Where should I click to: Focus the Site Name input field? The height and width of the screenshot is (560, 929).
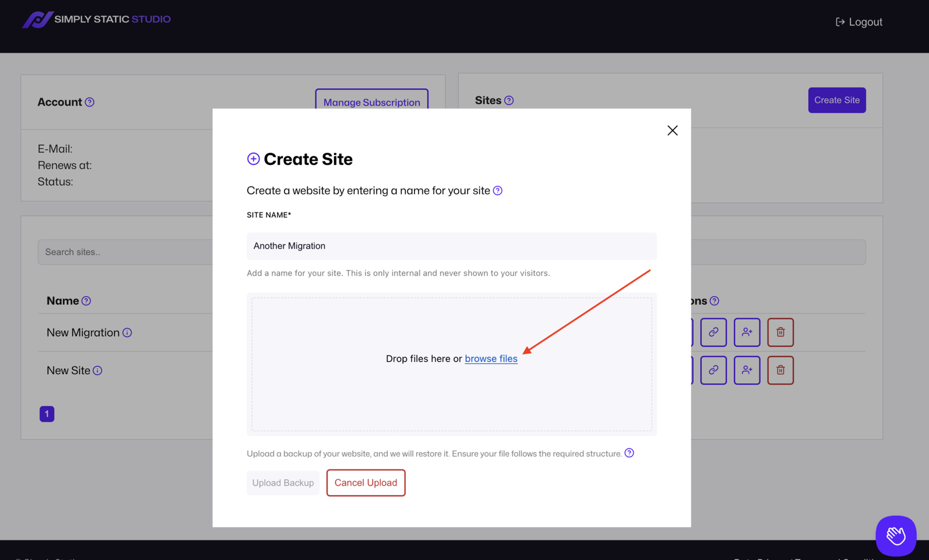click(x=451, y=246)
